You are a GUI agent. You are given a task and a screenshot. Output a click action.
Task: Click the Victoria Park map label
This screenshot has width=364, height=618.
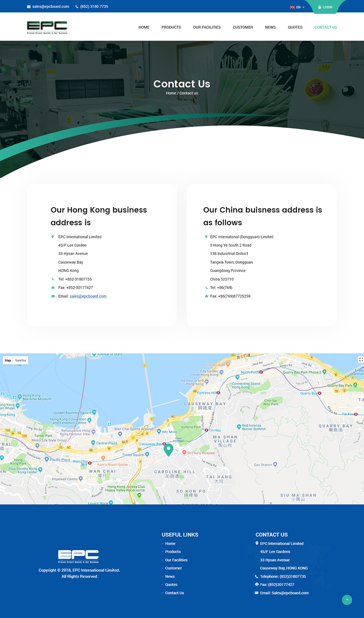191,427
